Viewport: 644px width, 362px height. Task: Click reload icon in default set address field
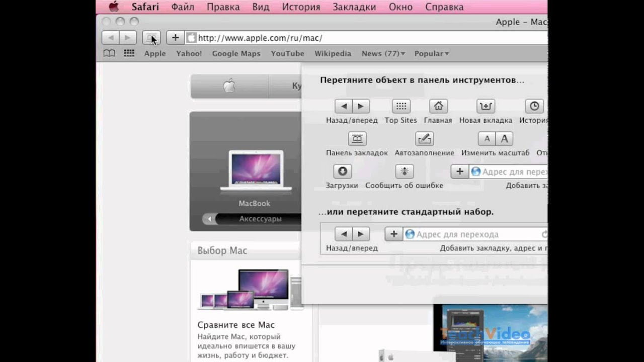click(x=544, y=234)
